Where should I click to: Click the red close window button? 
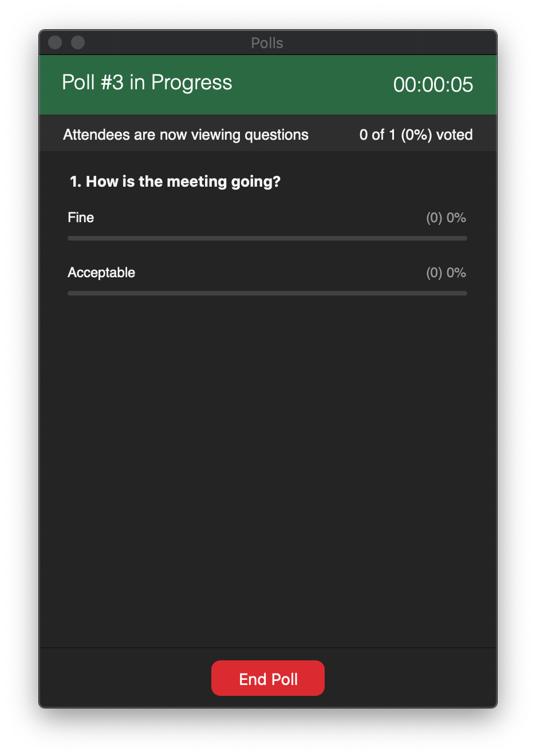55,42
